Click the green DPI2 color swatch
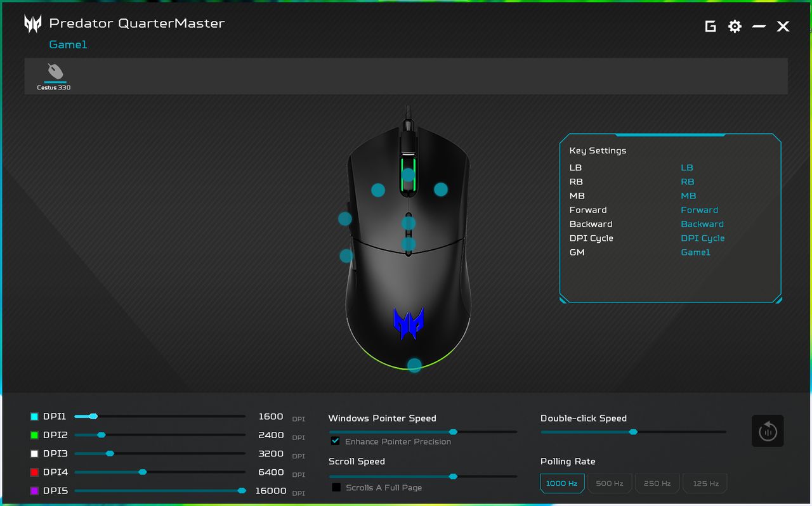Viewport: 812px width, 506px height. [x=34, y=435]
